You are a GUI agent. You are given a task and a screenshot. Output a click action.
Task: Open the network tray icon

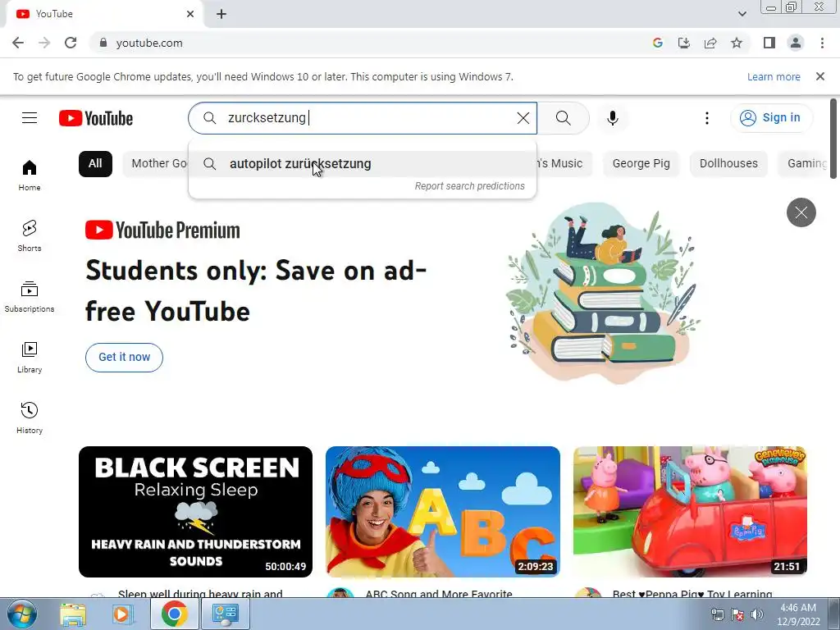718,614
